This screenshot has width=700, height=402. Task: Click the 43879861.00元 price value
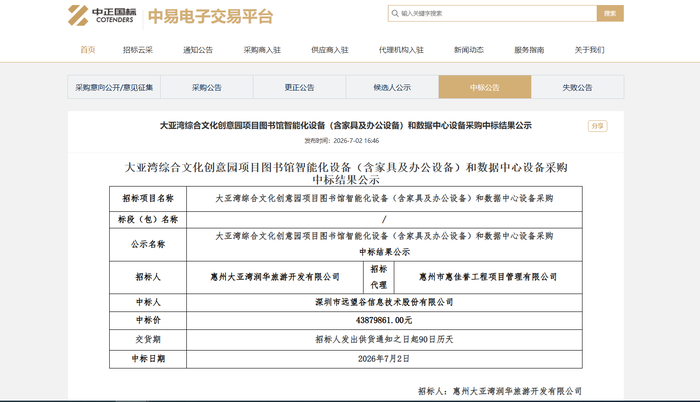[x=384, y=320]
